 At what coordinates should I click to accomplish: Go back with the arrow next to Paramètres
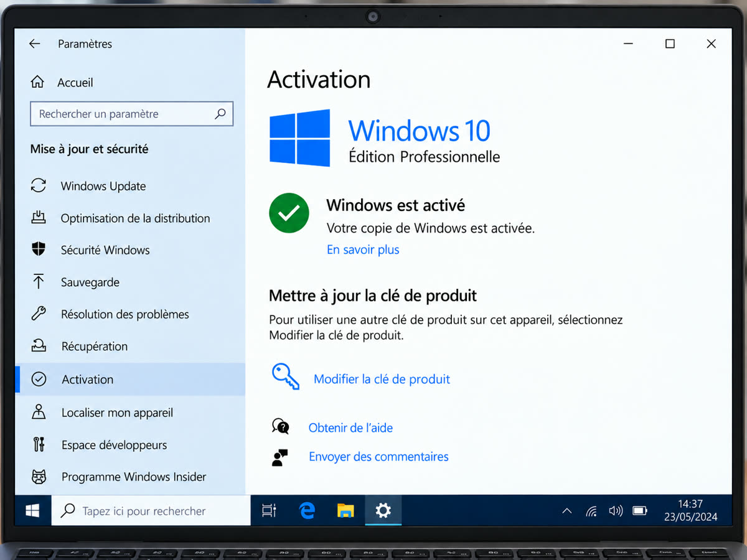(x=34, y=44)
